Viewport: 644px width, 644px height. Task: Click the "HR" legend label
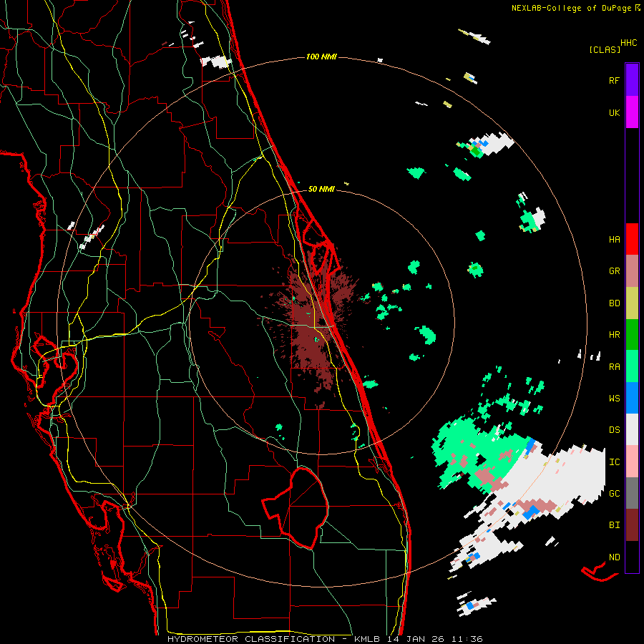[614, 335]
